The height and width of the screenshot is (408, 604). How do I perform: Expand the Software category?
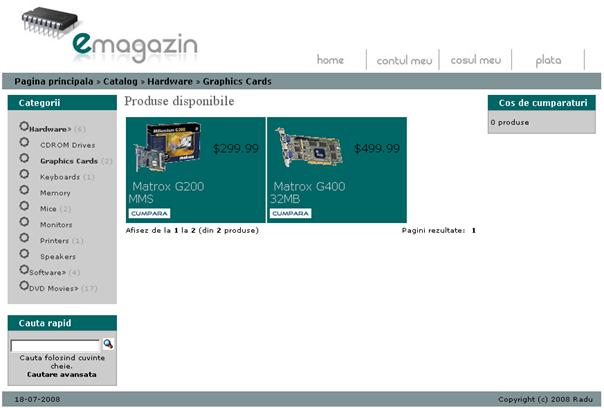pos(47,272)
